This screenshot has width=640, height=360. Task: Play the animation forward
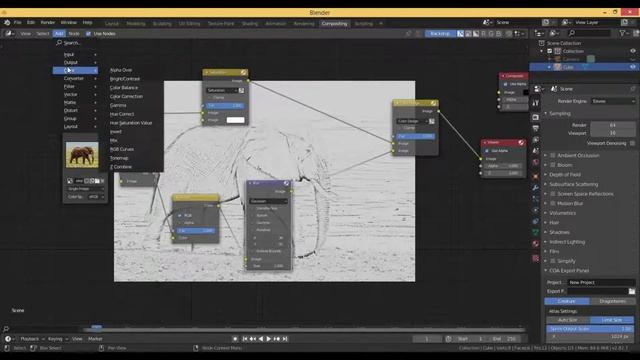[x=269, y=339]
